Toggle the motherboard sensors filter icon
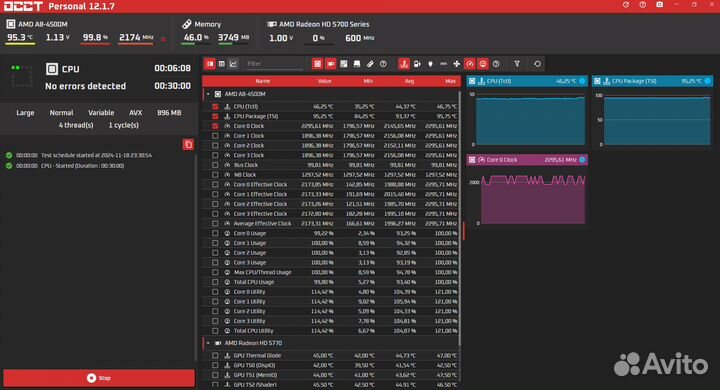Viewport: 720px width, 390px height. pyautogui.click(x=343, y=64)
